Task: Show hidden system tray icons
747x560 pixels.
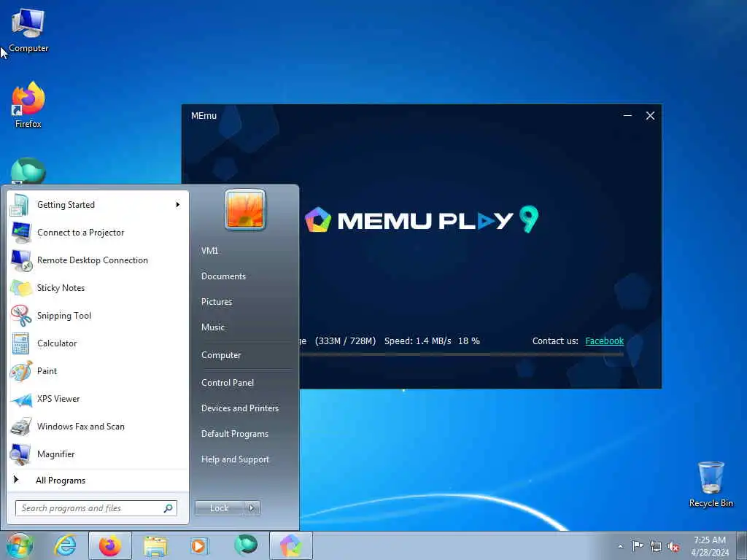Action: point(620,546)
